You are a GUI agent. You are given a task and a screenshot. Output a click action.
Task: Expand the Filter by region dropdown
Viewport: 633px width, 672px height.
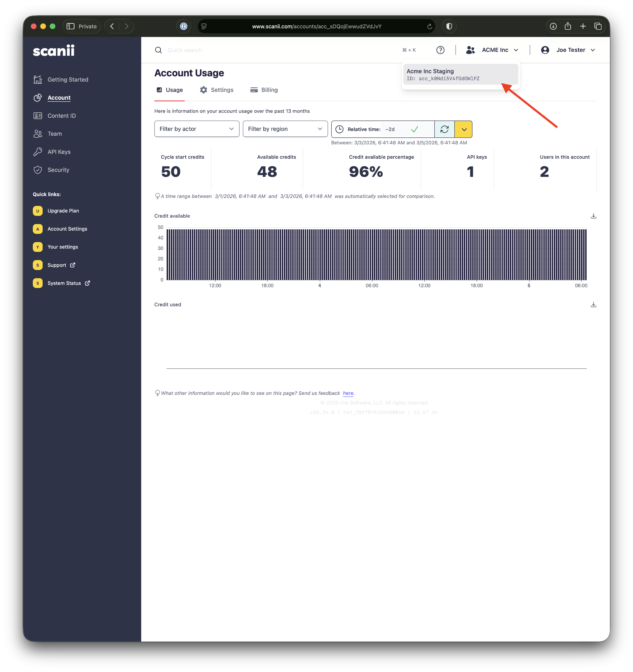click(x=285, y=129)
